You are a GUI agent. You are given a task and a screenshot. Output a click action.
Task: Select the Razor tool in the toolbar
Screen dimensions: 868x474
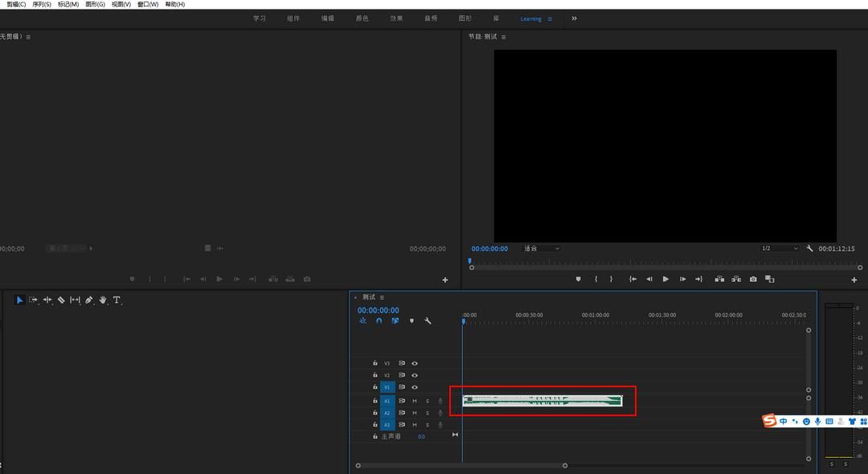pyautogui.click(x=61, y=300)
